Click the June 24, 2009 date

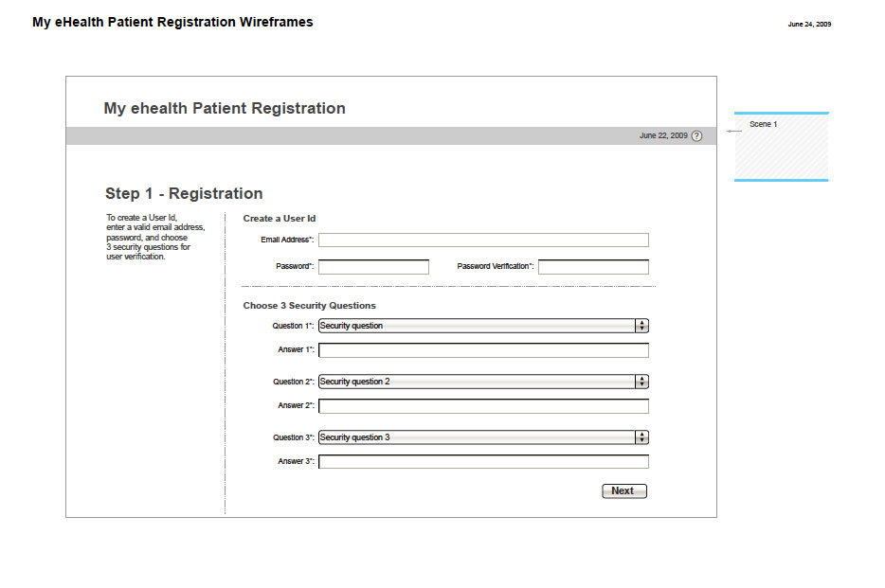[x=809, y=25]
